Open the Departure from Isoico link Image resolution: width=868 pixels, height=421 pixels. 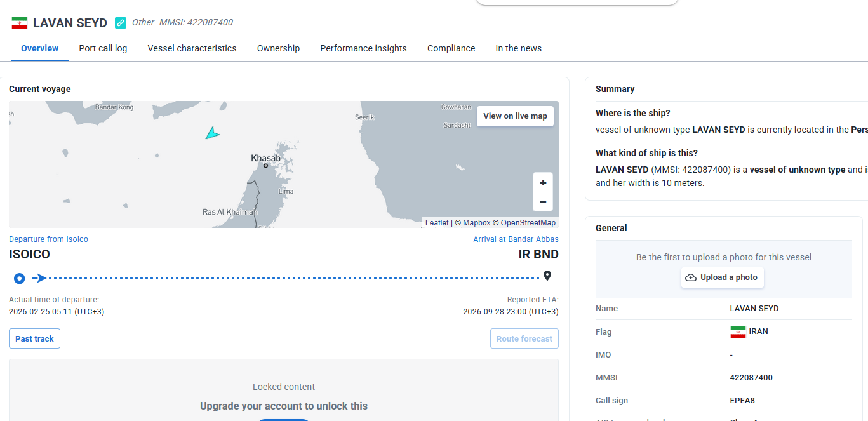[48, 239]
